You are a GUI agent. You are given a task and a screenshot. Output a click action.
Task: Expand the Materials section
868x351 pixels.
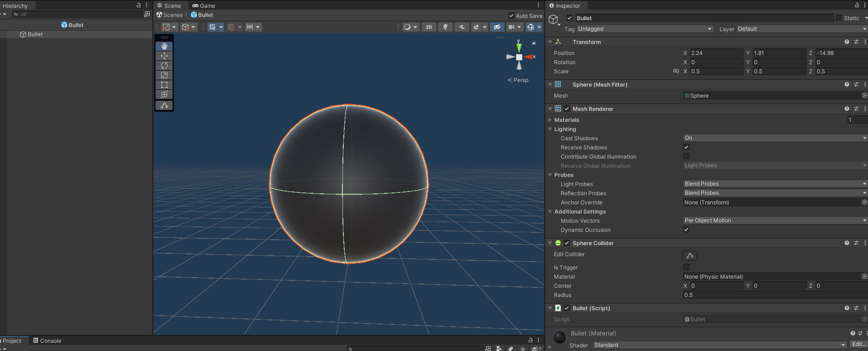(x=550, y=120)
